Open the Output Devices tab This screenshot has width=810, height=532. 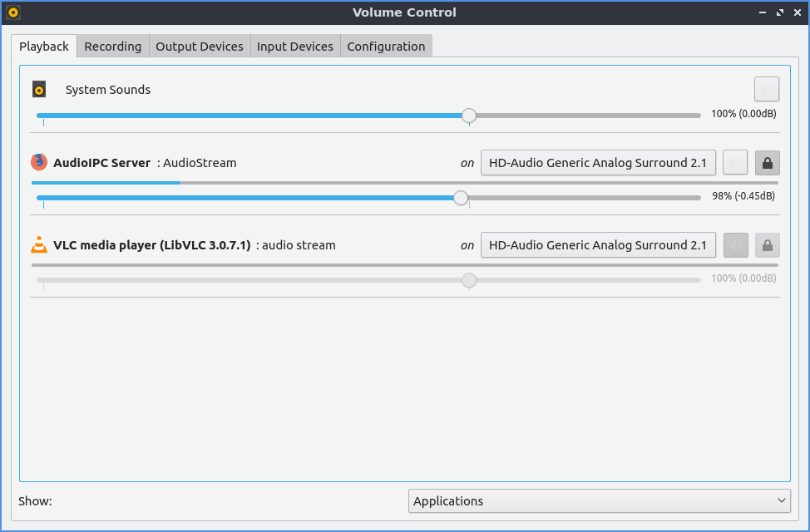point(200,47)
